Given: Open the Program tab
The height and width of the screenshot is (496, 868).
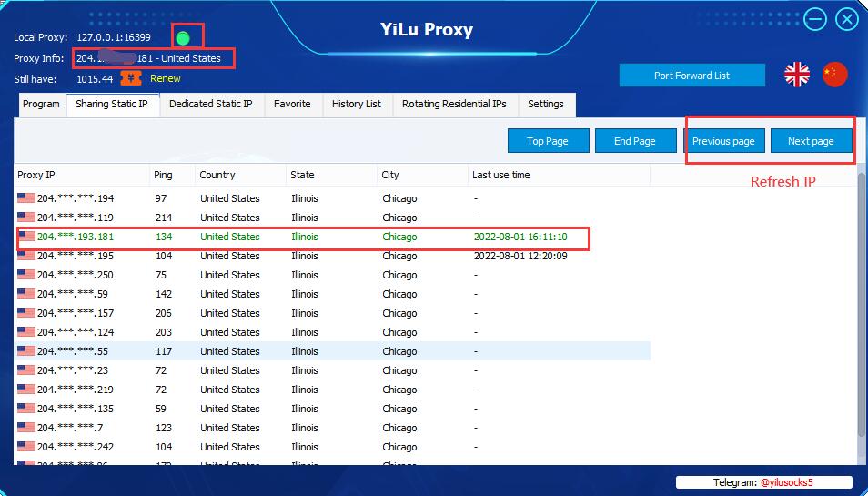Looking at the screenshot, I should click(x=42, y=104).
